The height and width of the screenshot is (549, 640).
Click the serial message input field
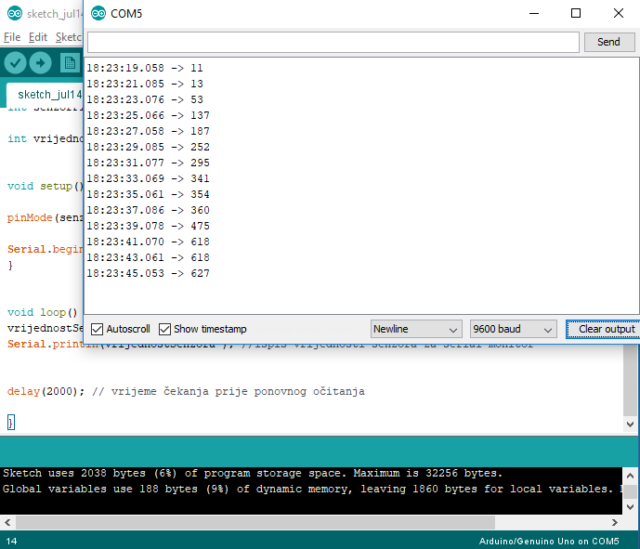click(333, 42)
